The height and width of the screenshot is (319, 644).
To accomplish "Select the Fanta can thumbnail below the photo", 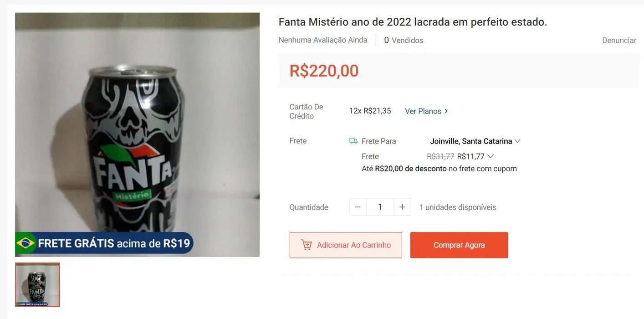I will pyautogui.click(x=37, y=285).
